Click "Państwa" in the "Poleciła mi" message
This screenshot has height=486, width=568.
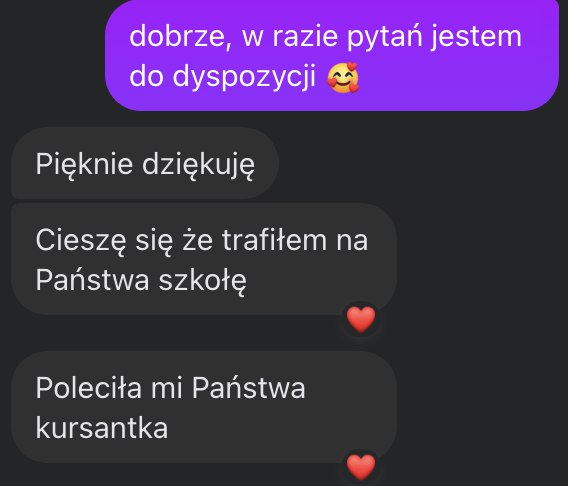(x=248, y=387)
